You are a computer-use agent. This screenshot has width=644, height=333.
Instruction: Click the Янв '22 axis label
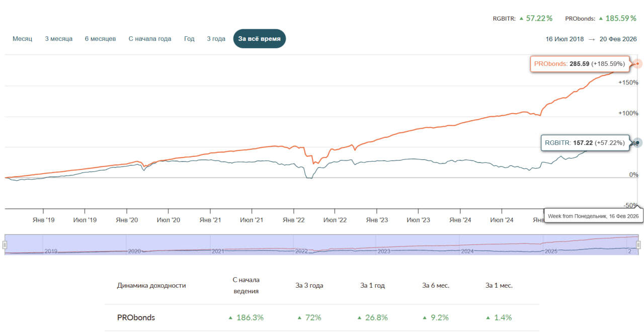point(294,220)
